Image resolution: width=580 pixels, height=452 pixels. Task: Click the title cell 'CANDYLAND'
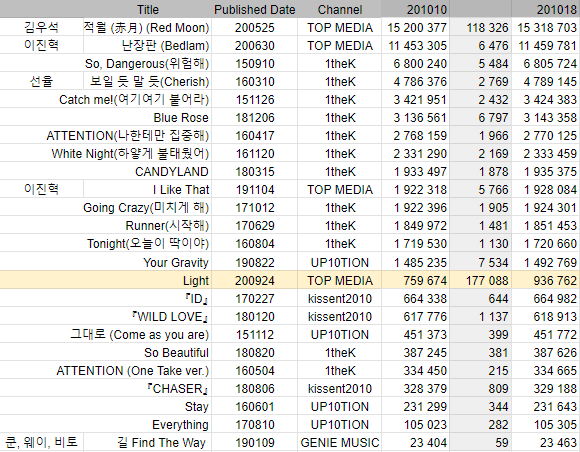pos(172,172)
